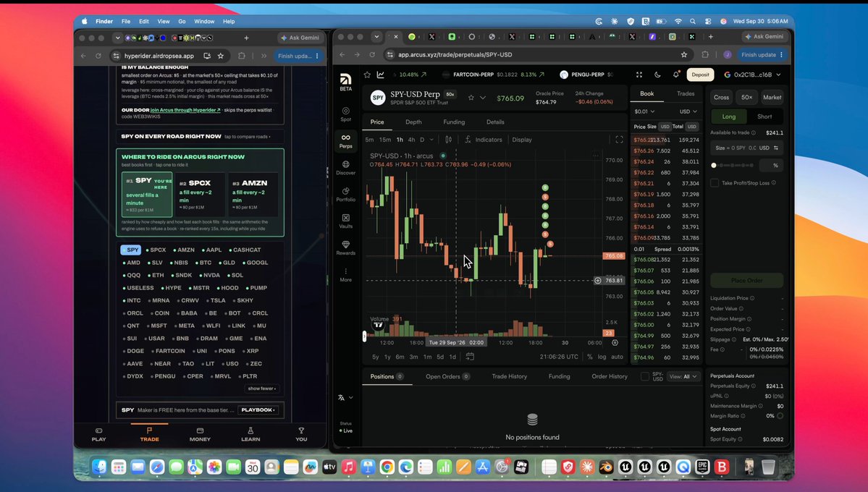Click the Size input field
Image resolution: width=868 pixels, height=492 pixels.
pyautogui.click(x=747, y=148)
